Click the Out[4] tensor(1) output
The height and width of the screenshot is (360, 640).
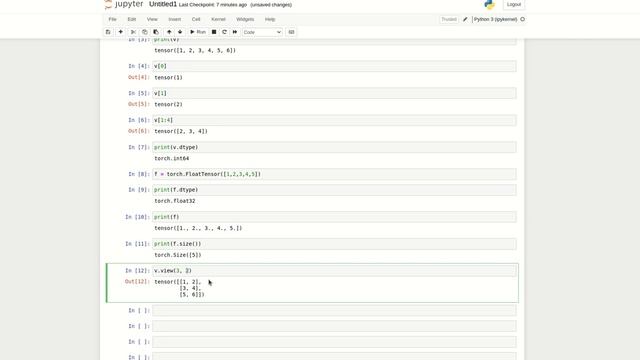(168, 78)
